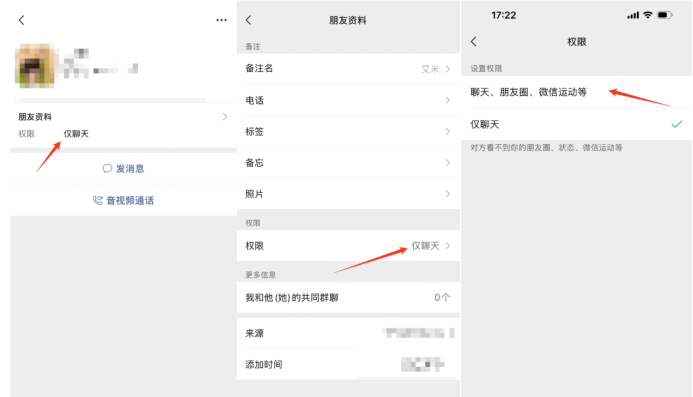Image resolution: width=693 pixels, height=397 pixels.
Task: Open the 标签 tags row
Action: click(x=348, y=131)
